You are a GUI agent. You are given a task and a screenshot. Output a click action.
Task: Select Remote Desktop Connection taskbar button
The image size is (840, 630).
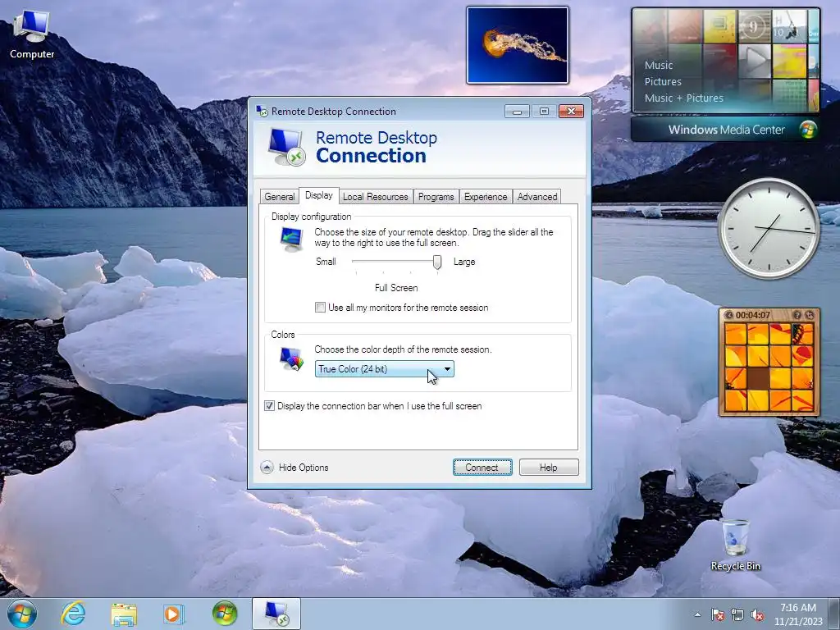point(276,614)
